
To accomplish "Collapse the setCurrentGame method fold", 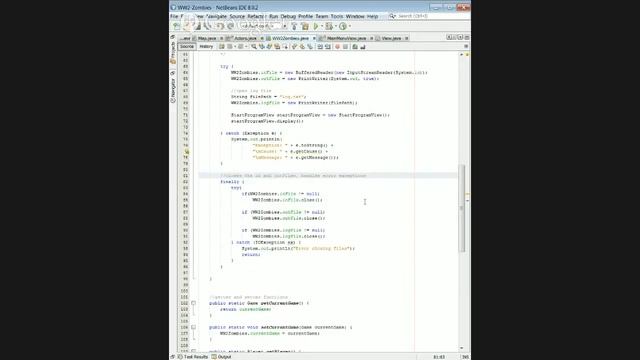I will (193, 327).
